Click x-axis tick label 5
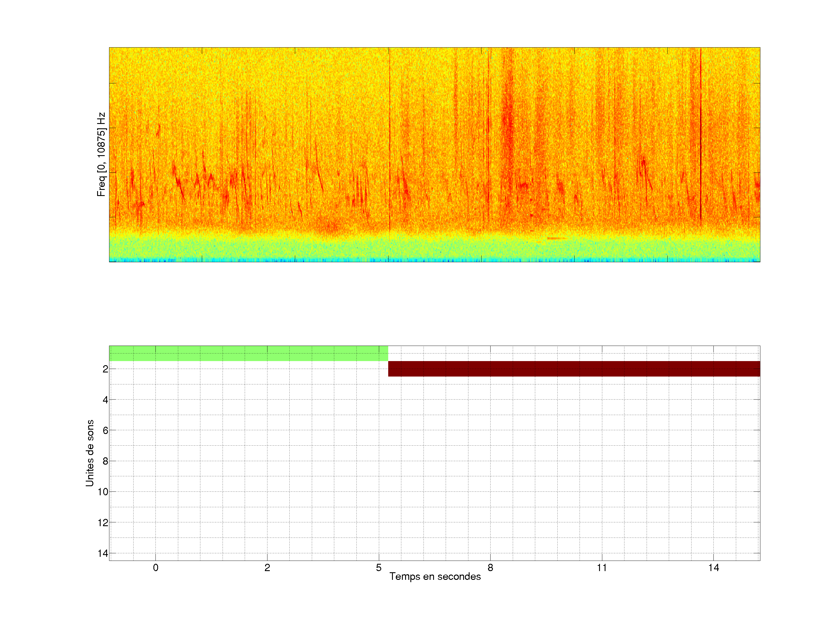This screenshot has height=630, width=840. point(379,568)
